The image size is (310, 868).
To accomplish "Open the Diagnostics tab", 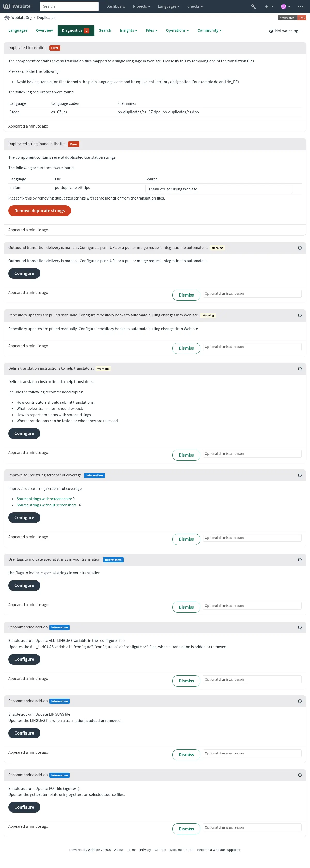I will 75,30.
